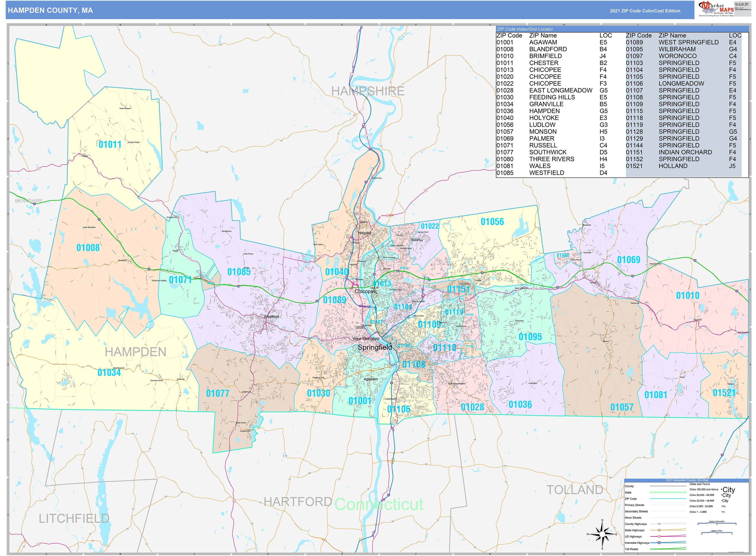Click the 01034 ZIP label on the map

(109, 373)
